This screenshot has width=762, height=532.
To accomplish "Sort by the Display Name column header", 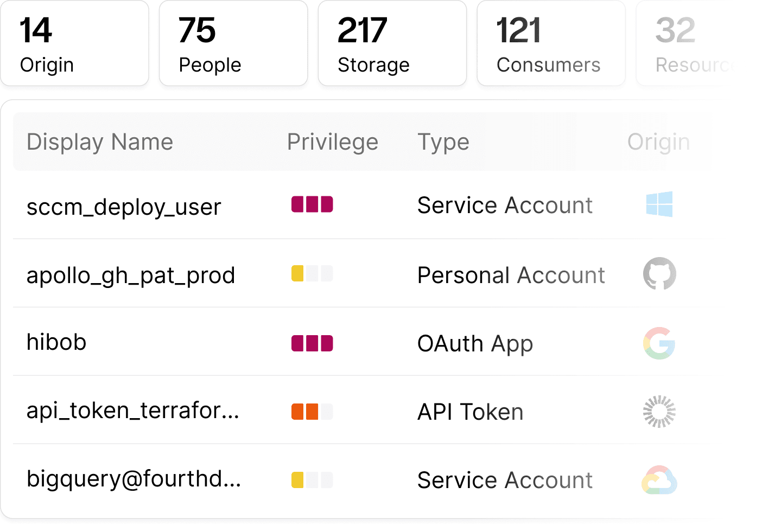I will 100,142.
